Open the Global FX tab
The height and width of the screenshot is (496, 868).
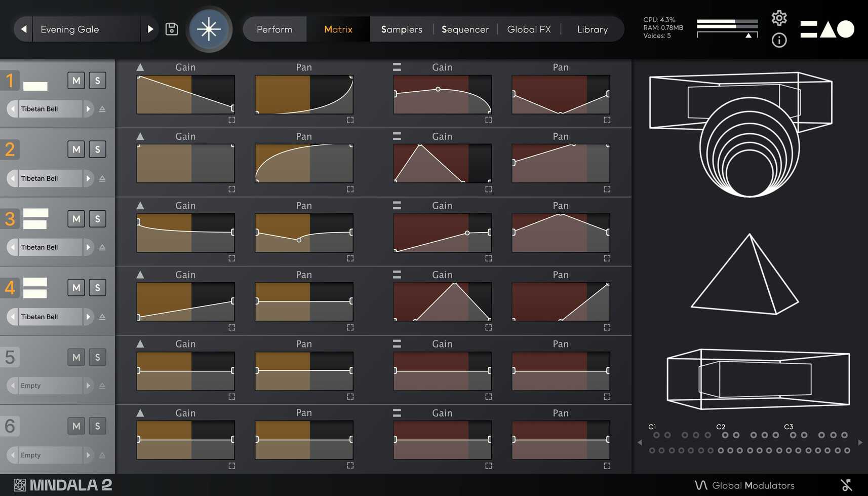pos(529,29)
